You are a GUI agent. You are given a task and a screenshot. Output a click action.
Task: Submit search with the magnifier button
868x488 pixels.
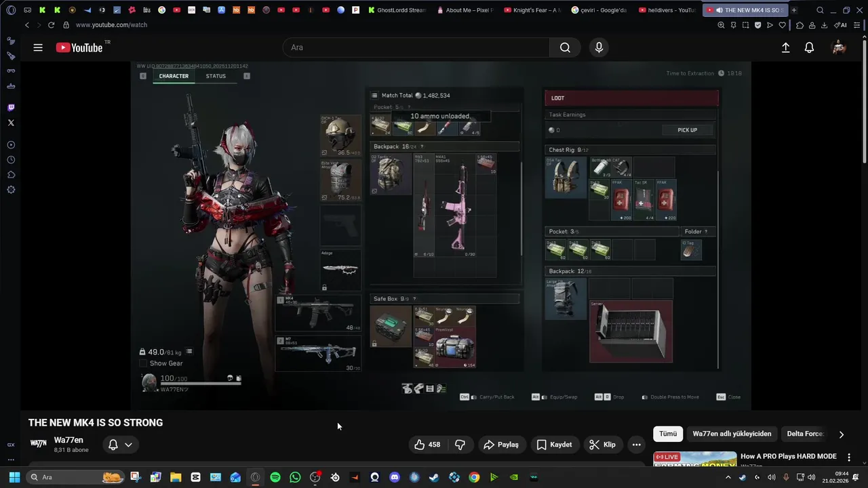point(565,47)
